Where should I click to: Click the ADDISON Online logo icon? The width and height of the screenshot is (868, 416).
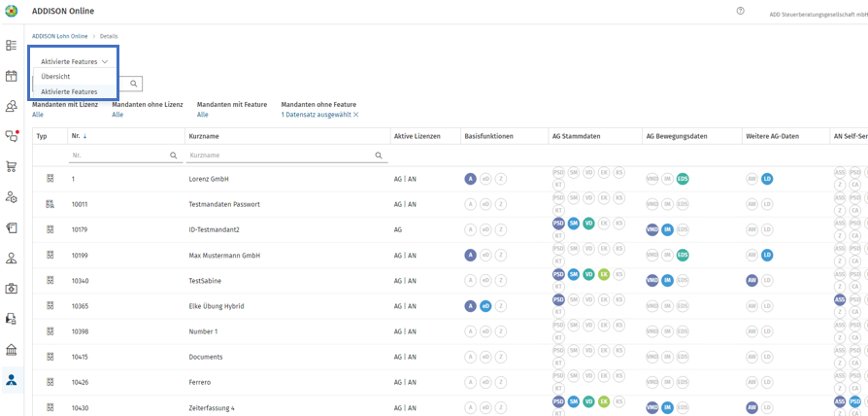[12, 11]
